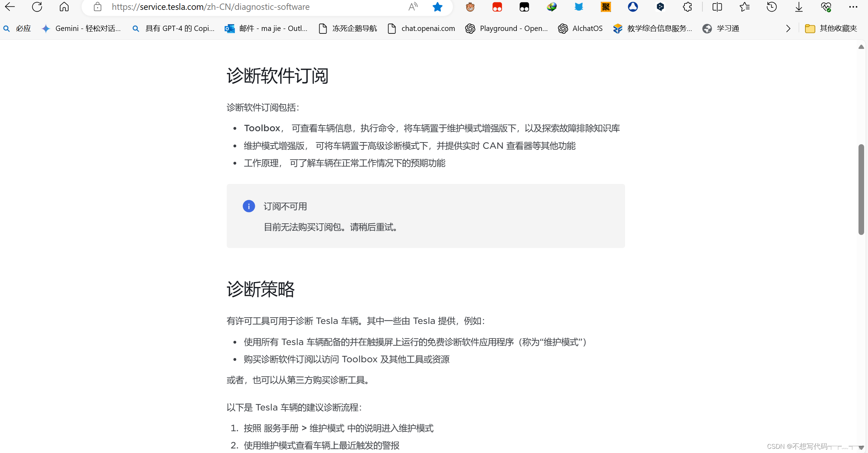Click the browser back arrow
Image resolution: width=868 pixels, height=453 pixels.
pos(10,7)
